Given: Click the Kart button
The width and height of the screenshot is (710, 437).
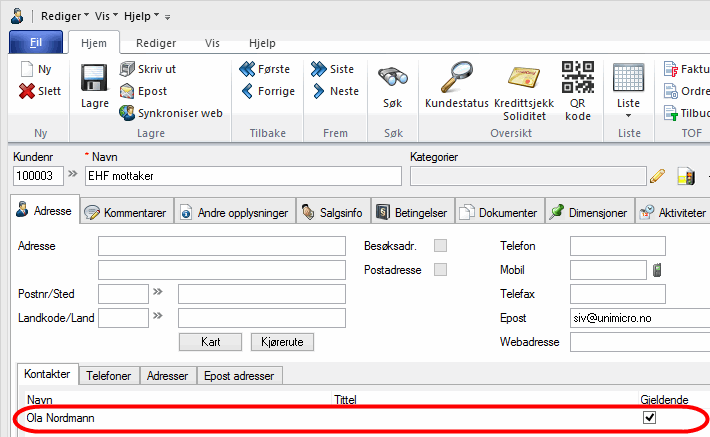Looking at the screenshot, I should click(209, 342).
